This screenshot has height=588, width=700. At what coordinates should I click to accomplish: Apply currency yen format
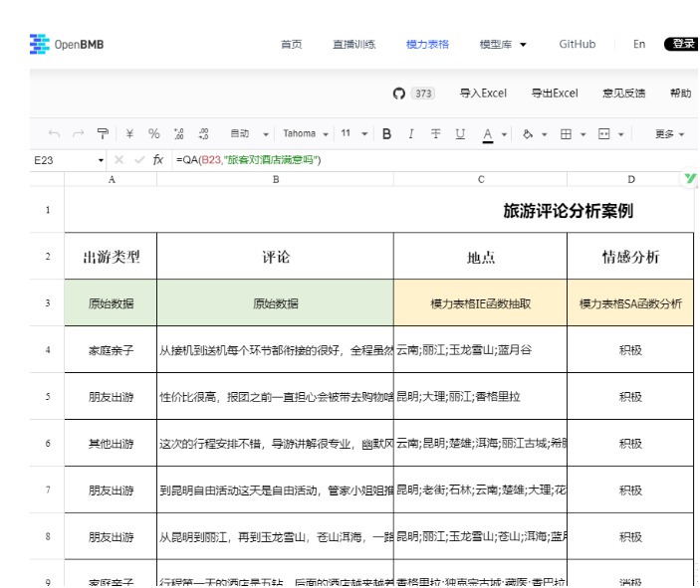click(129, 133)
